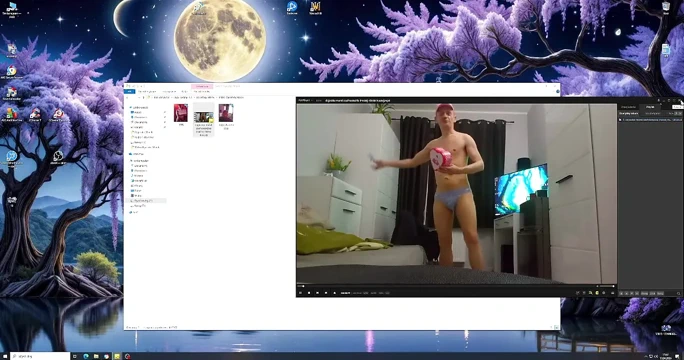The width and height of the screenshot is (684, 360).
Task: Select the gold W emblem desktop icon
Action: tap(315, 8)
